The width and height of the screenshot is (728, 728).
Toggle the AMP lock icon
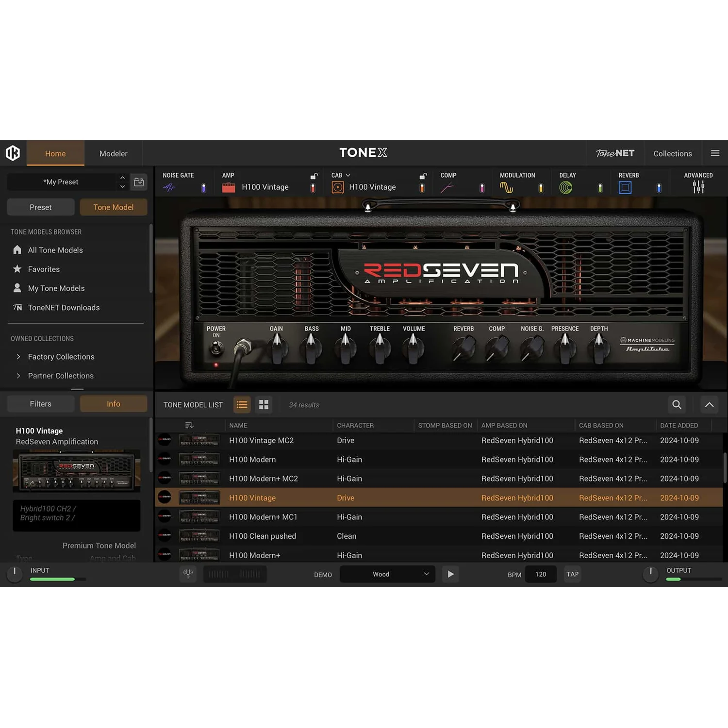coord(314,176)
